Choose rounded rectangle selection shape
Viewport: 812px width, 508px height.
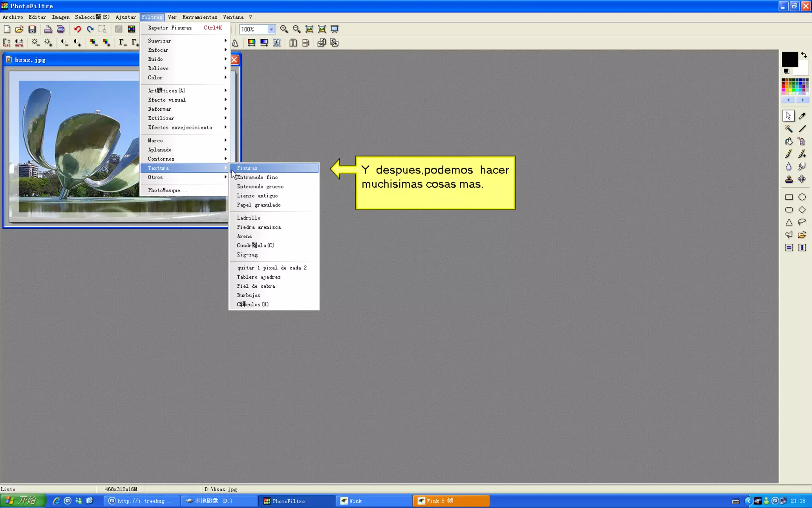(x=789, y=210)
